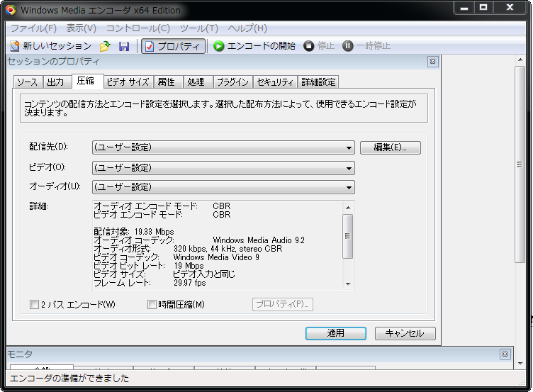Click the 適用 apply button
533x392 pixels.
coord(335,333)
